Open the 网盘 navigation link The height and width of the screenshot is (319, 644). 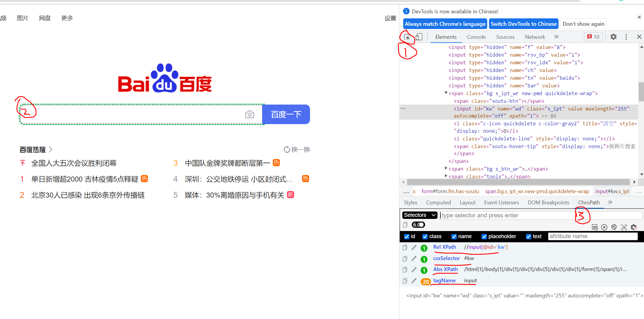(x=45, y=18)
